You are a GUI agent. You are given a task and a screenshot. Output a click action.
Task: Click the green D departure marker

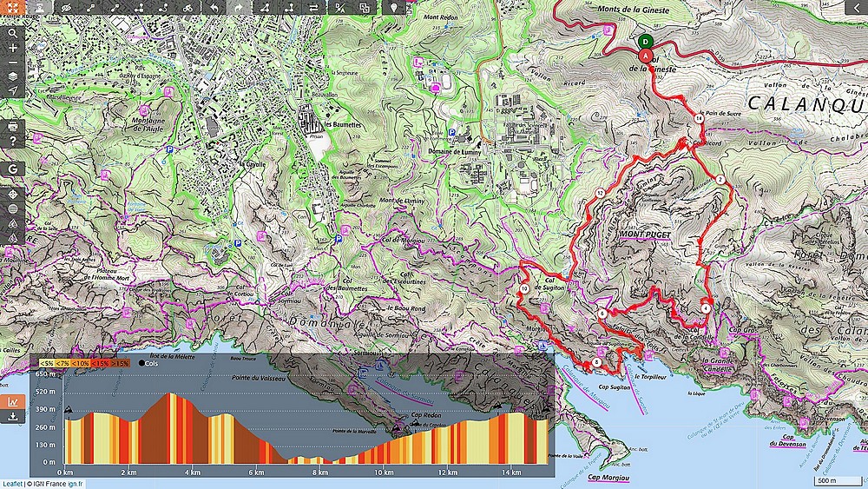[x=645, y=42]
